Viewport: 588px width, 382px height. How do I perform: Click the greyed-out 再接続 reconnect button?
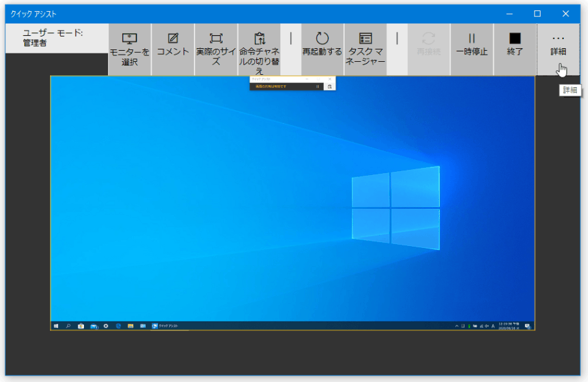(429, 49)
